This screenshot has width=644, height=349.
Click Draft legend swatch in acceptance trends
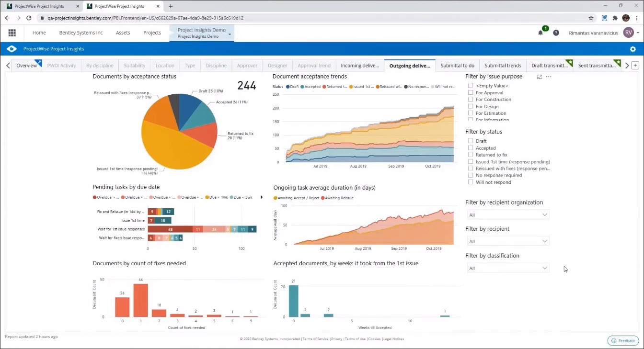[x=287, y=87]
